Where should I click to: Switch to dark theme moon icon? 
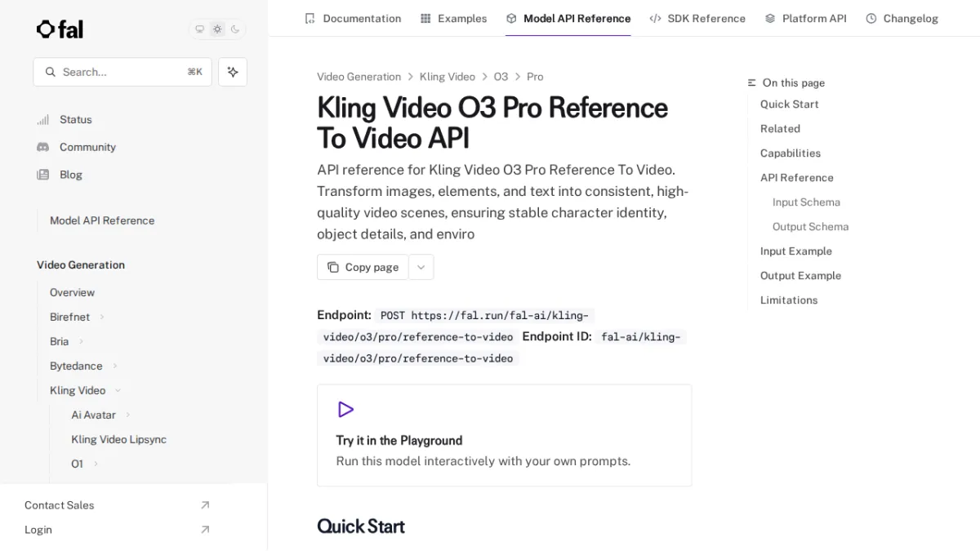pyautogui.click(x=235, y=29)
